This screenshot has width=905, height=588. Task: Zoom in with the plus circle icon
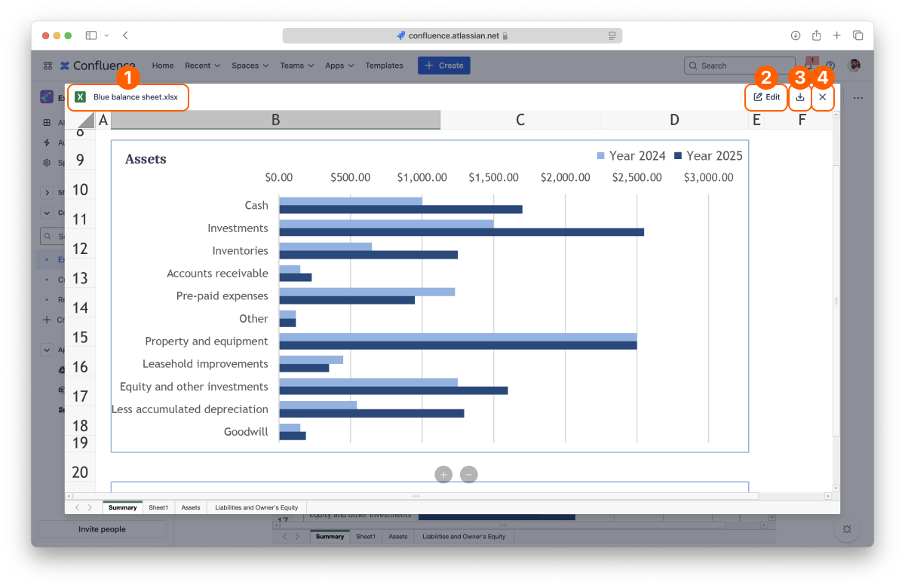click(443, 474)
